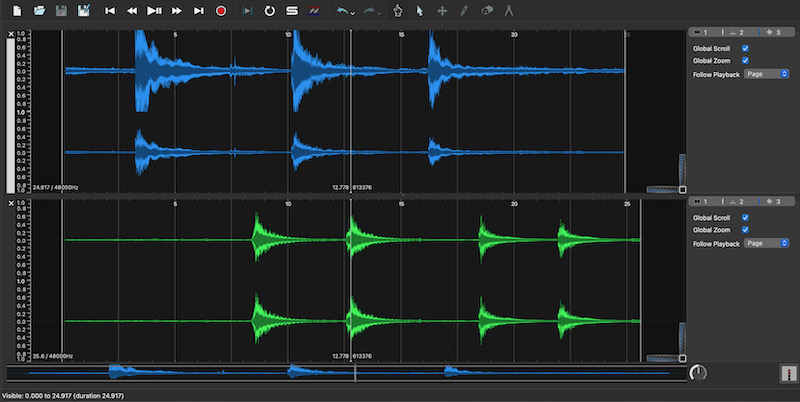Select the move cross tool
800x402 pixels.
tap(442, 10)
